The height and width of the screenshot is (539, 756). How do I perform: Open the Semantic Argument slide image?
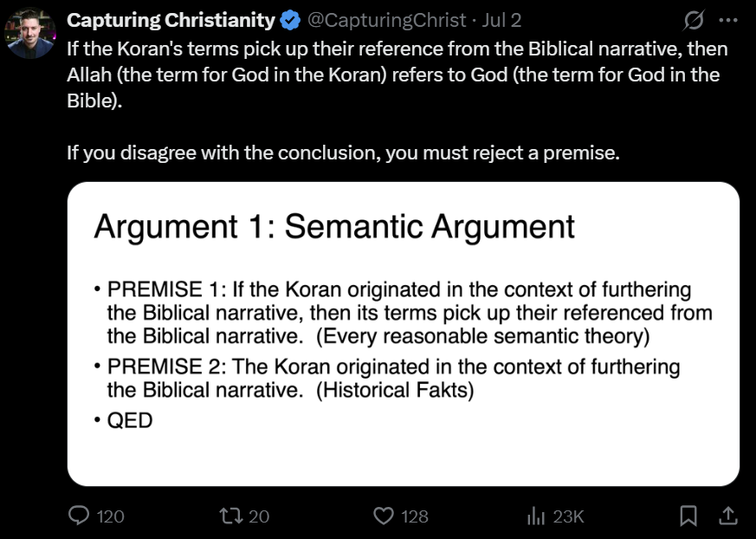pyautogui.click(x=403, y=334)
